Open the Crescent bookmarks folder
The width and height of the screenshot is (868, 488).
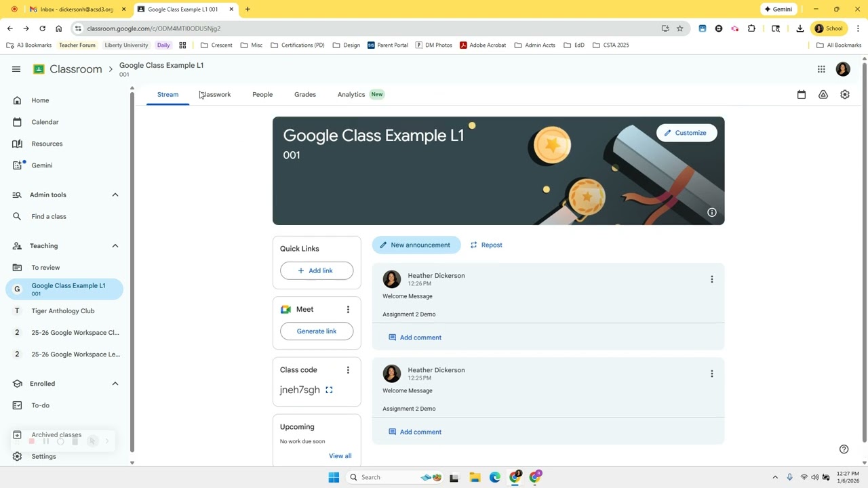[216, 45]
